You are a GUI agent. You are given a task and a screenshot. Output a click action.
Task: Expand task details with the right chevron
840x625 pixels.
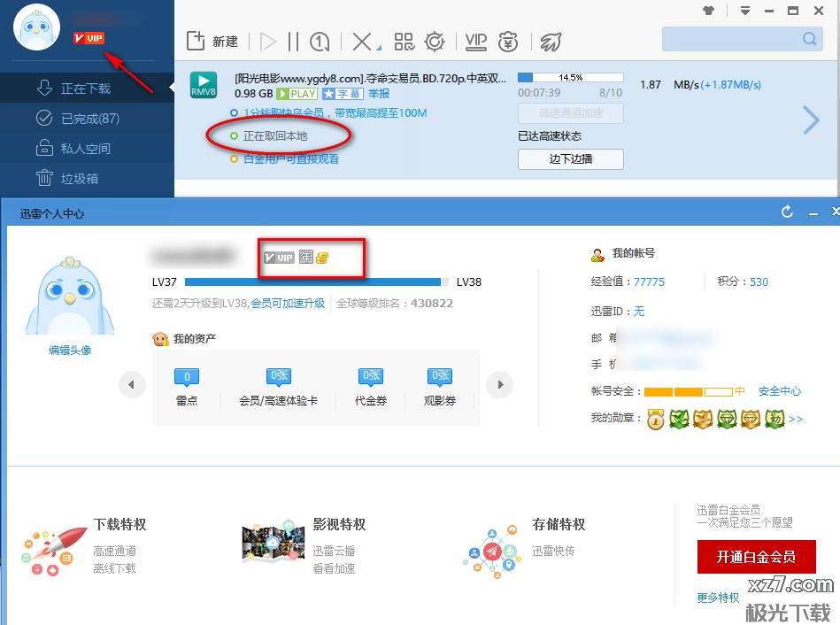pos(811,120)
